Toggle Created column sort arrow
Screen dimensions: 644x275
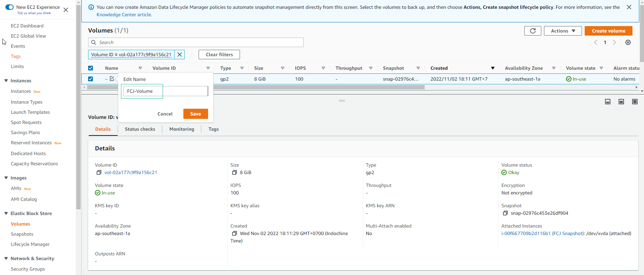(x=493, y=68)
